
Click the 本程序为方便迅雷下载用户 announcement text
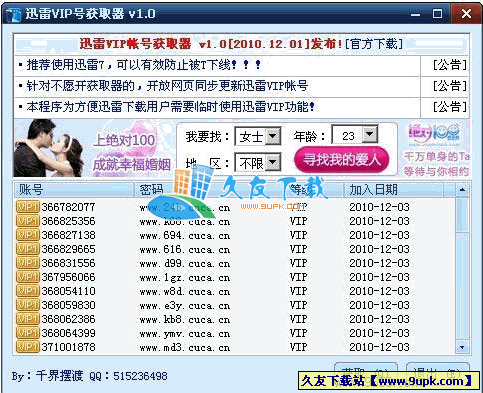coord(170,107)
